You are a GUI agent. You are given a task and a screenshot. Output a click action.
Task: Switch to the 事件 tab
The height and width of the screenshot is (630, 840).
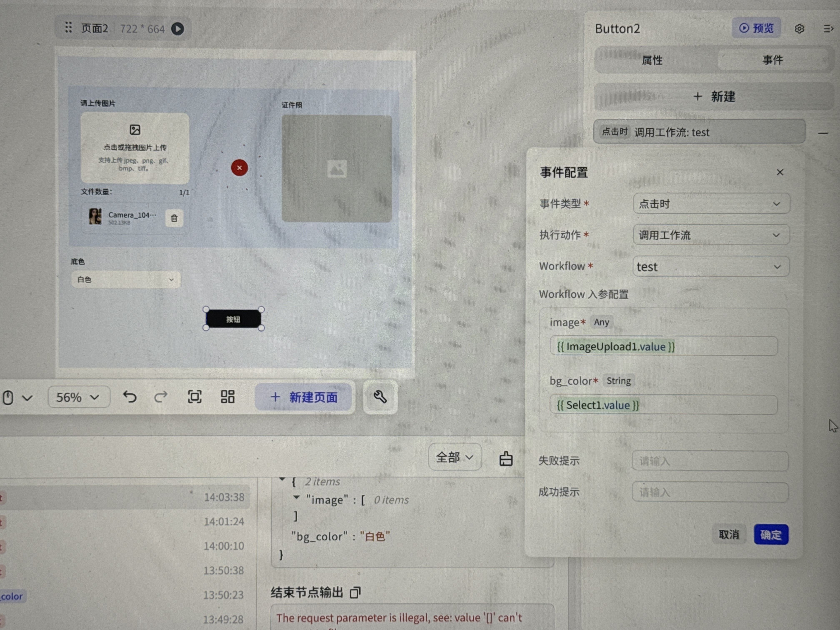(772, 60)
